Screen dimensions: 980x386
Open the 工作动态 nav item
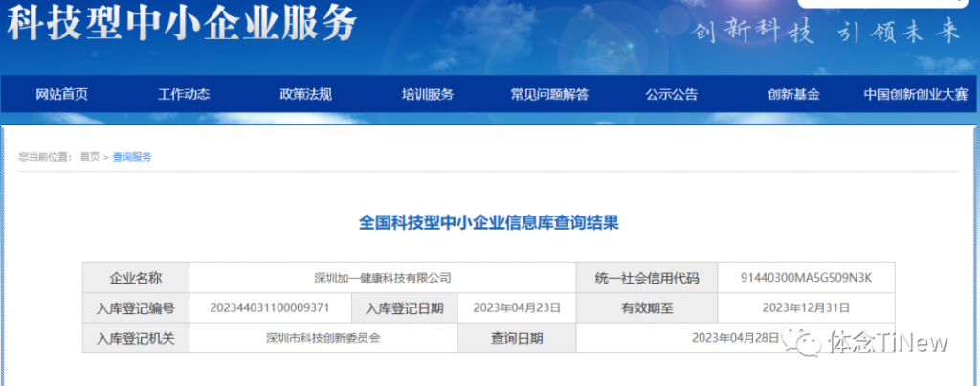click(184, 95)
